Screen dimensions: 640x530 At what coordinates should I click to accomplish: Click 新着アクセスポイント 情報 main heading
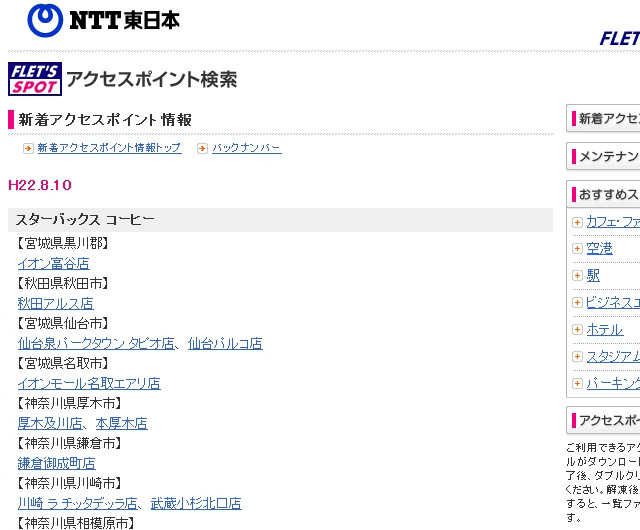[105, 120]
